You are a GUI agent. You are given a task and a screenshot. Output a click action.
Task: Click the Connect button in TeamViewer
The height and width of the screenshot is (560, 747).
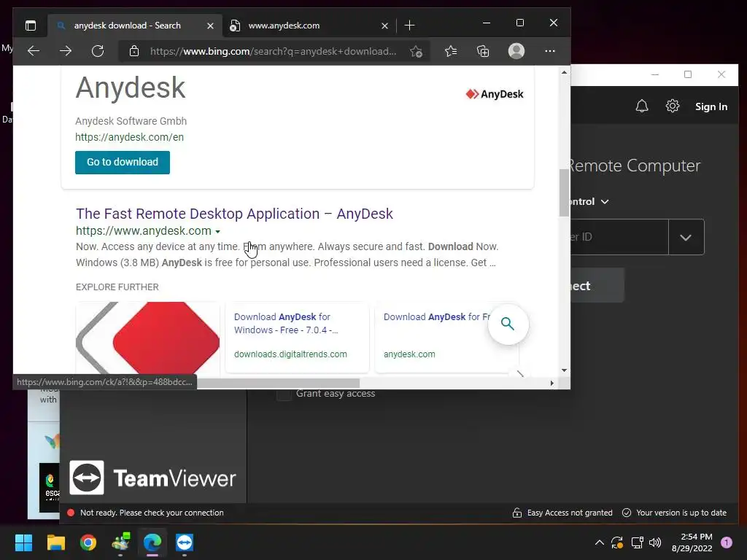pos(597,285)
